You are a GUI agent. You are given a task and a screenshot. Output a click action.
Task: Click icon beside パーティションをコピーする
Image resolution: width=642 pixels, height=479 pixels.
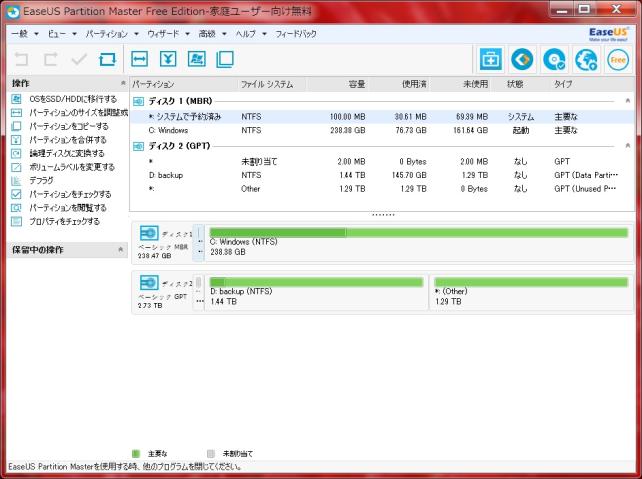click(16, 126)
